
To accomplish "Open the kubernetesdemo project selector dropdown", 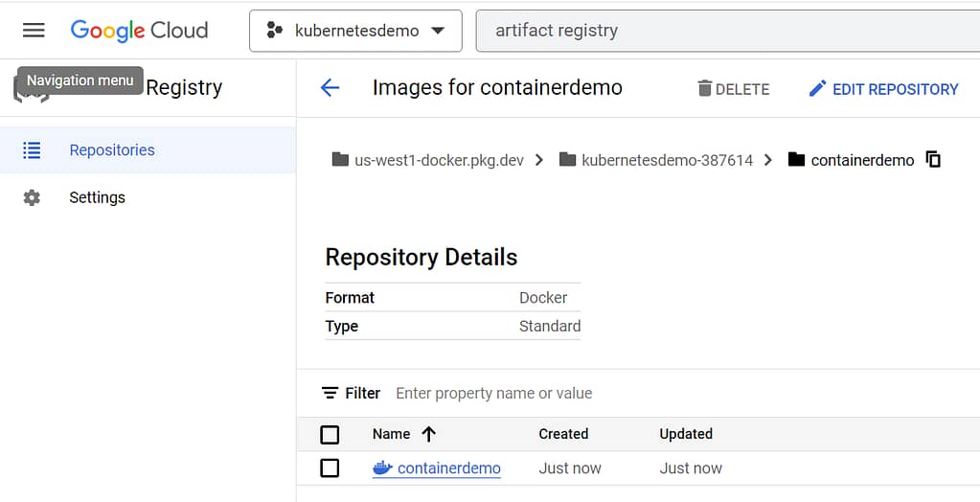I will [x=355, y=31].
